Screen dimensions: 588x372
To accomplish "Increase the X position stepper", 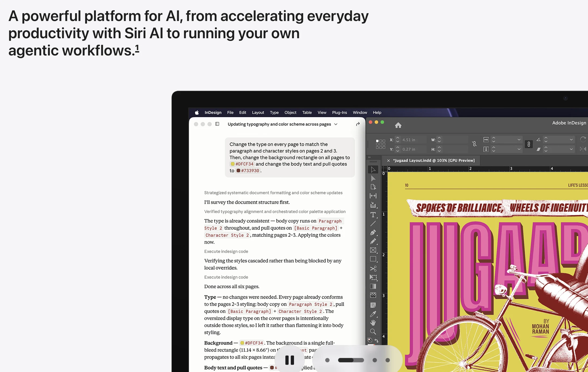I will pyautogui.click(x=398, y=138).
